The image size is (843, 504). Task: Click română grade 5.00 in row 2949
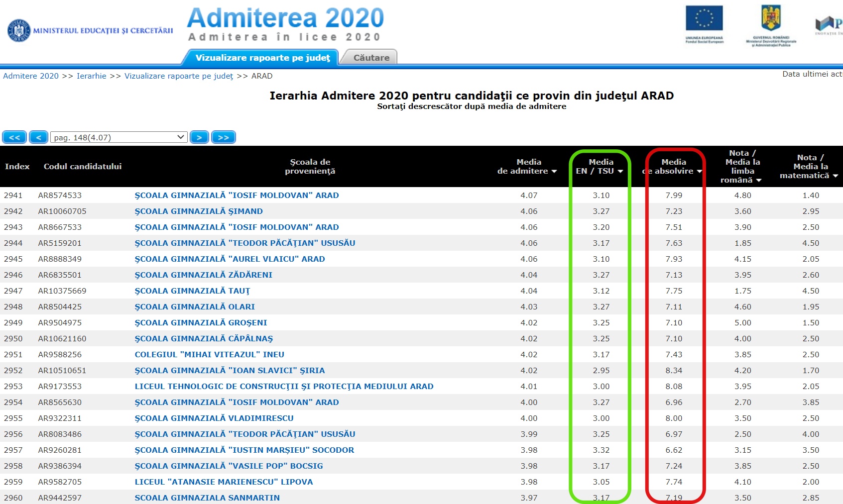[x=742, y=322]
